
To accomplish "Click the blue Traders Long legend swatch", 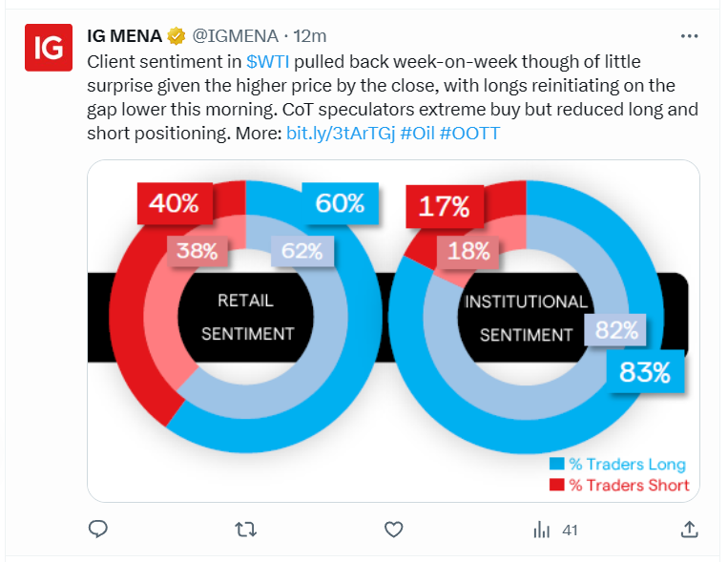I will click(x=557, y=464).
